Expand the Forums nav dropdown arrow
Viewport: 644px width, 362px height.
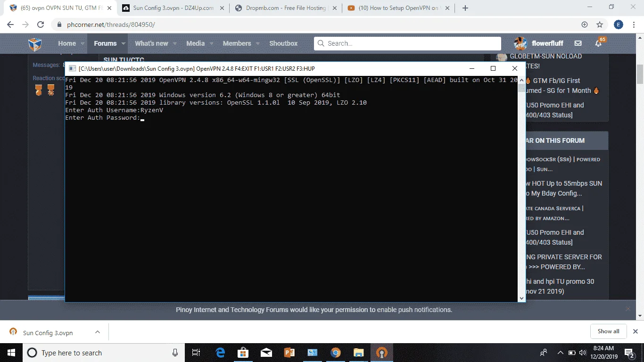point(123,43)
